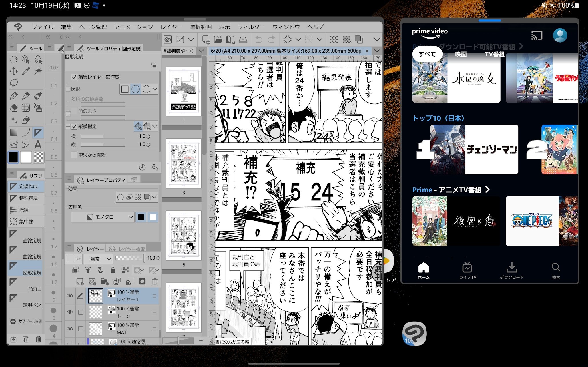Adjust the layer opacity slider
Screen dimensions: 588x367
click(130, 258)
